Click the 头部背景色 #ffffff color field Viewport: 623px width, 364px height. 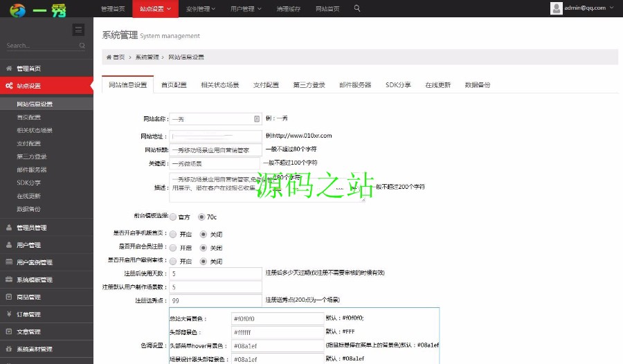coord(278,332)
